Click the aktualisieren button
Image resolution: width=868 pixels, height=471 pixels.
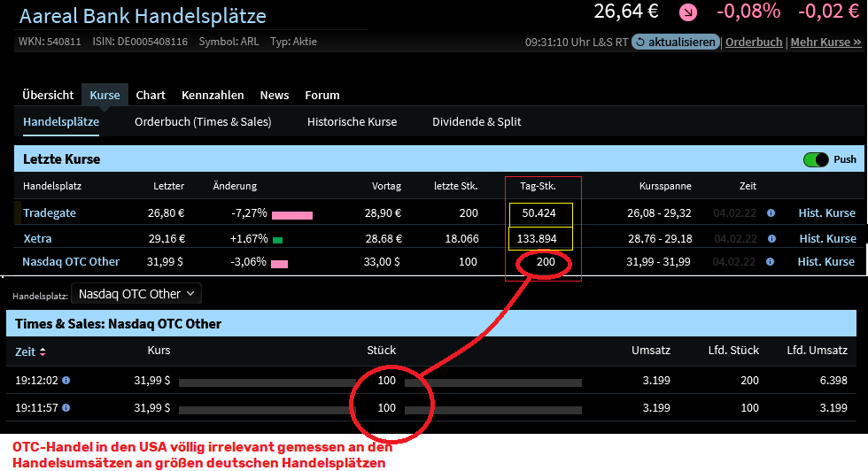point(675,42)
